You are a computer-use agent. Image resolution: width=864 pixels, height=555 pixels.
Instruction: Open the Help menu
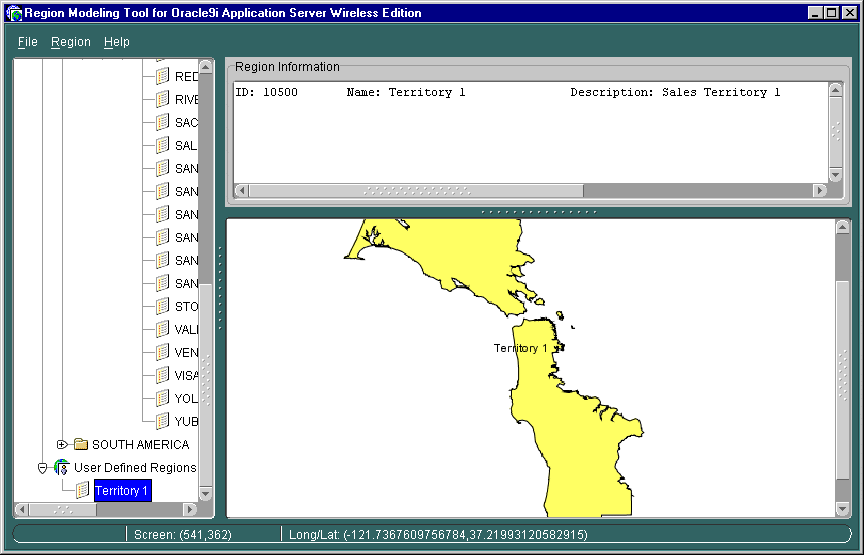(x=116, y=42)
